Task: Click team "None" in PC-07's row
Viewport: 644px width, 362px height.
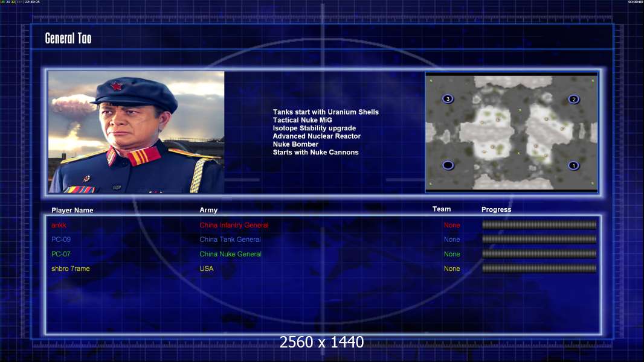Action: (452, 254)
